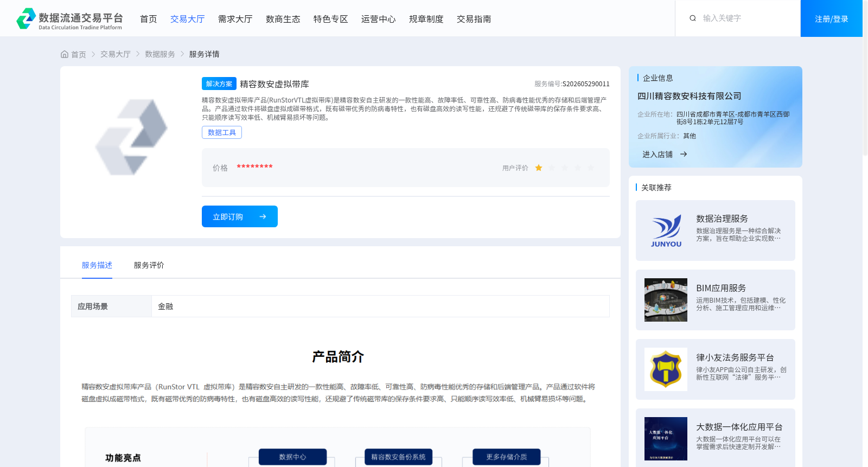The height and width of the screenshot is (467, 868).
Task: Click 进入店铺 link
Action: click(x=658, y=155)
